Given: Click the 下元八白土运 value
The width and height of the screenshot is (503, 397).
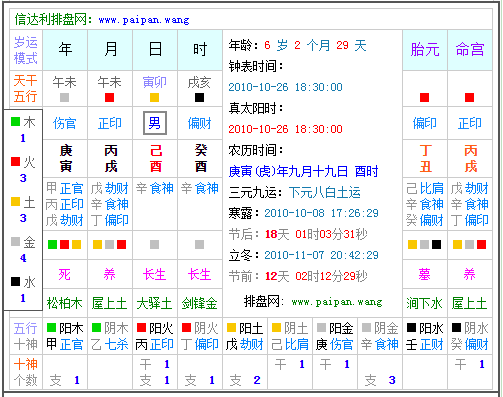Looking at the screenshot, I should 325,192.
